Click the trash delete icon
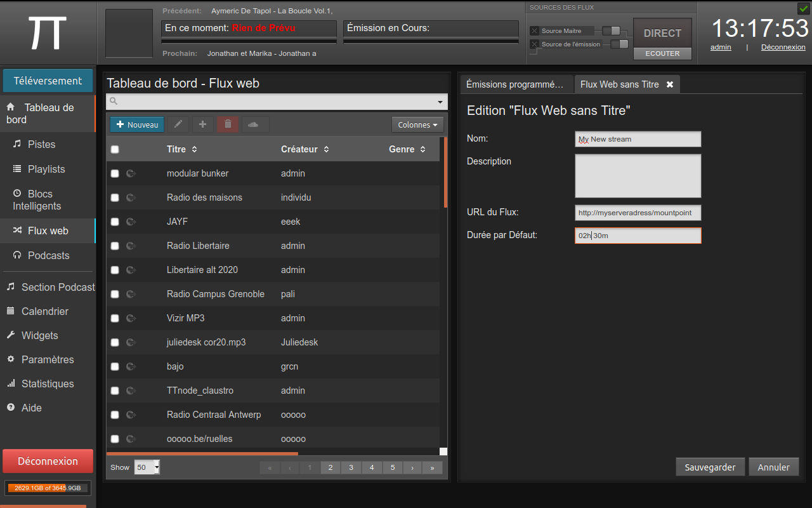The height and width of the screenshot is (508, 812). [228, 124]
